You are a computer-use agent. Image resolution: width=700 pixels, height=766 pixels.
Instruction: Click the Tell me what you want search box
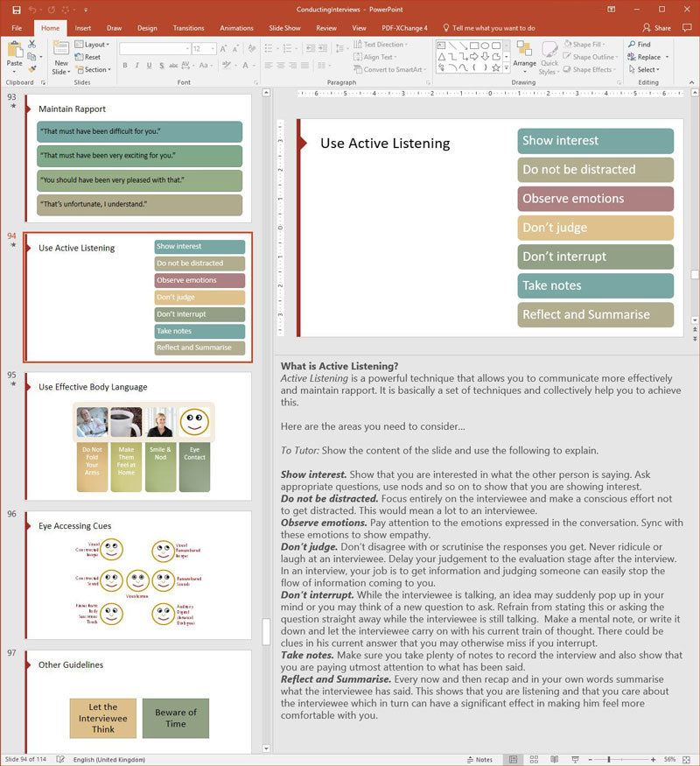pyautogui.click(x=488, y=28)
